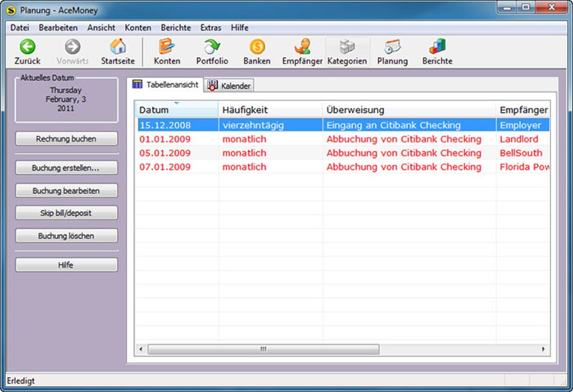
Task: Select the Kategorien toolbar icon
Action: (x=347, y=51)
